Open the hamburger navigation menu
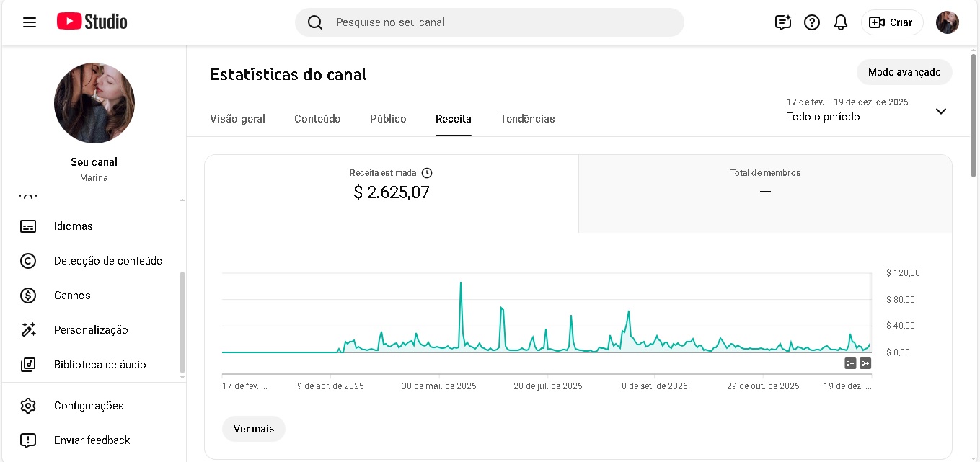 (x=30, y=22)
